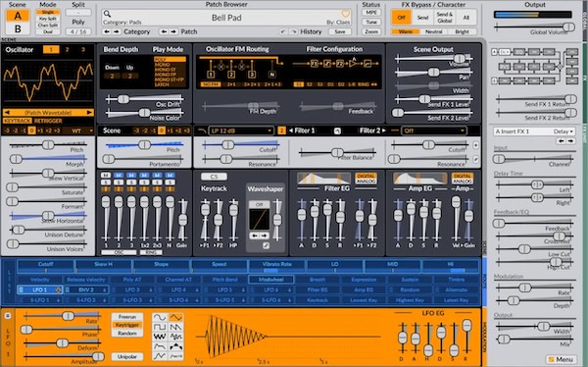Image resolution: width=588 pixels, height=367 pixels.
Task: Toggle Amp EG Digital/Analog mode
Action: click(x=462, y=178)
